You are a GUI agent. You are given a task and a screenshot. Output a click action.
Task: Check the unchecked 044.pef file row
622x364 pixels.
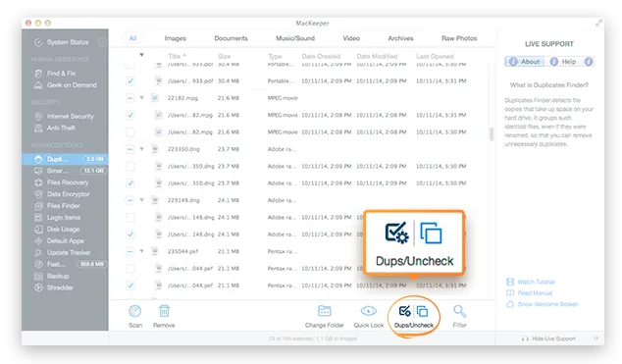tap(130, 269)
